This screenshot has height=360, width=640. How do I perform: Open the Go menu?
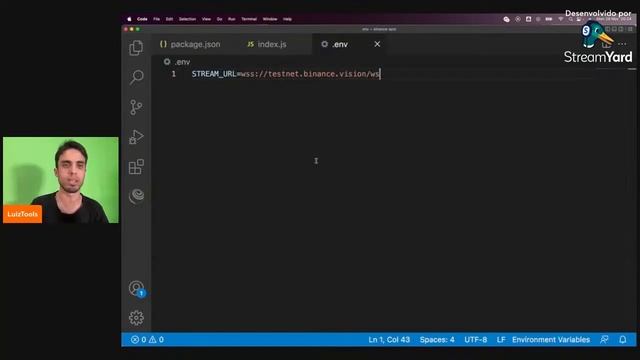click(220, 19)
